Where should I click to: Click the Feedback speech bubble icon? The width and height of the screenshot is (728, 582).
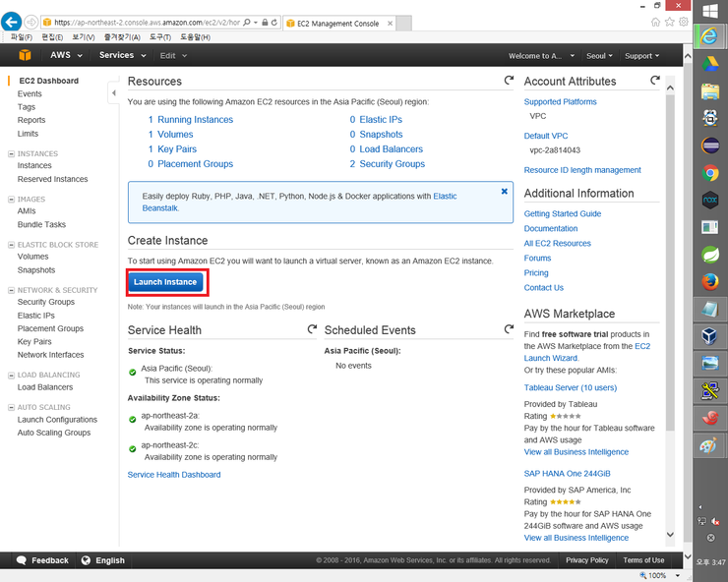(21, 560)
